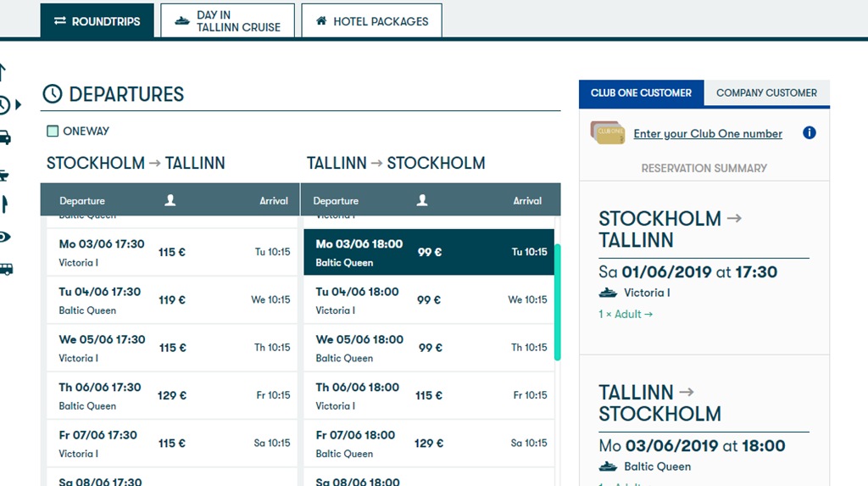This screenshot has width=868, height=486.
Task: Select return Mo 03/06 18:00 Baltic Queen
Action: (429, 252)
